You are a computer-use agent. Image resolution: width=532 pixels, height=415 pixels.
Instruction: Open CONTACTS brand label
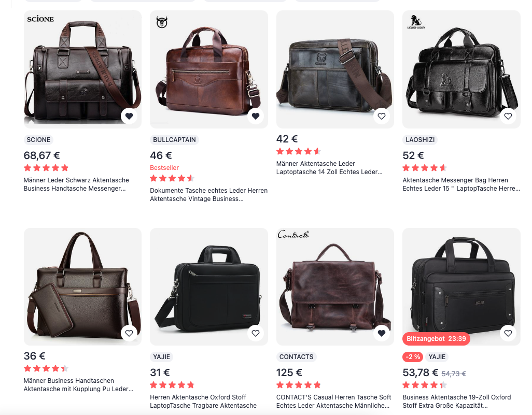click(x=296, y=356)
